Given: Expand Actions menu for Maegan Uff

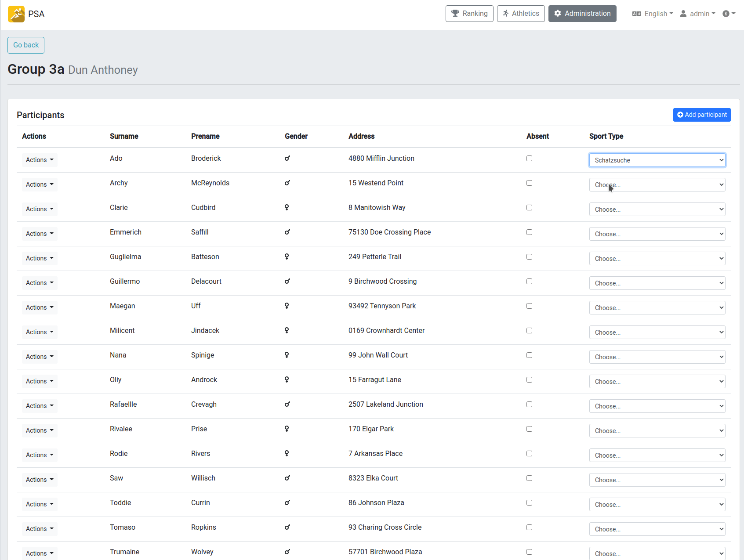Looking at the screenshot, I should click(40, 307).
